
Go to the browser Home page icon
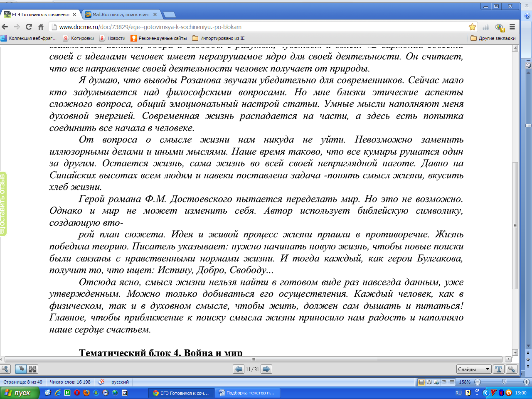pos(41,27)
